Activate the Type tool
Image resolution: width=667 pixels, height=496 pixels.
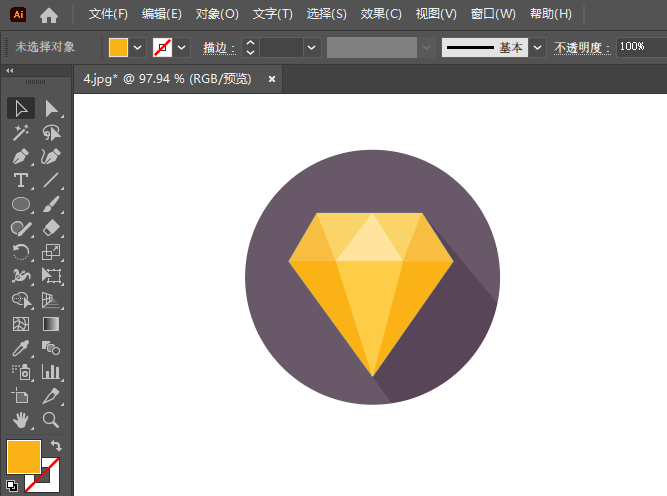tap(21, 180)
